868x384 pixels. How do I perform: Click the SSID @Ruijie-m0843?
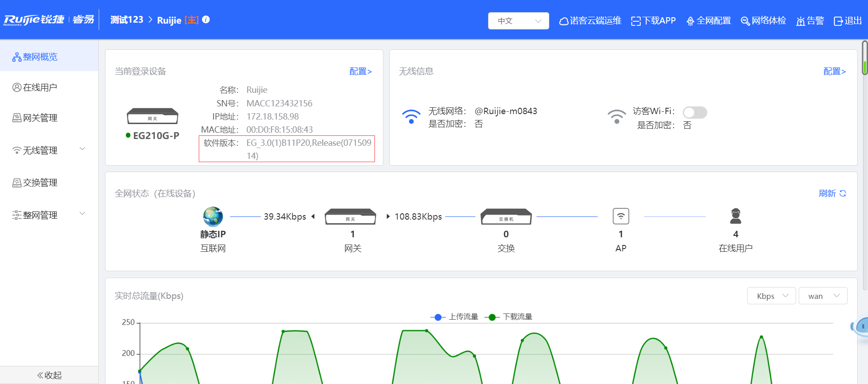[506, 111]
